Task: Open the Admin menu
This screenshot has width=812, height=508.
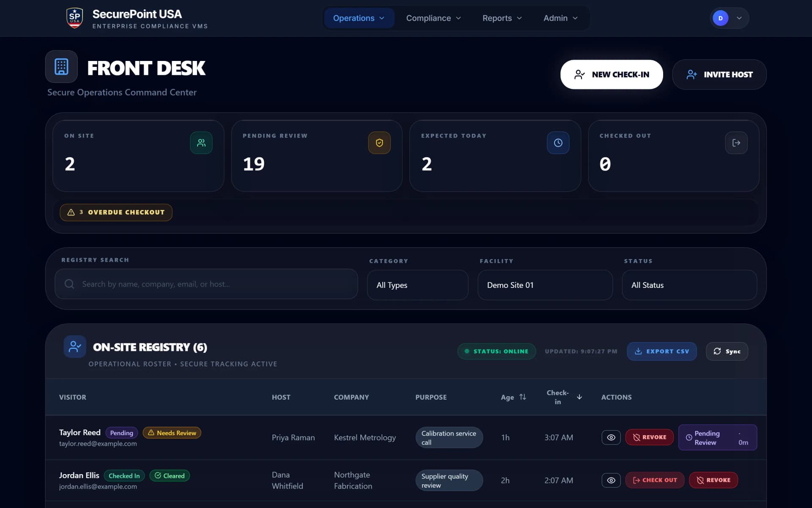Action: 560,18
